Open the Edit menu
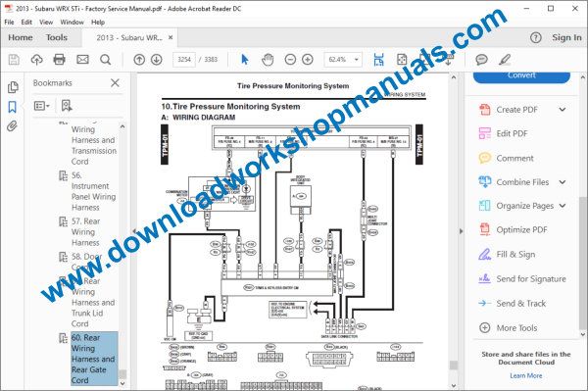This screenshot has width=588, height=391. click(26, 23)
